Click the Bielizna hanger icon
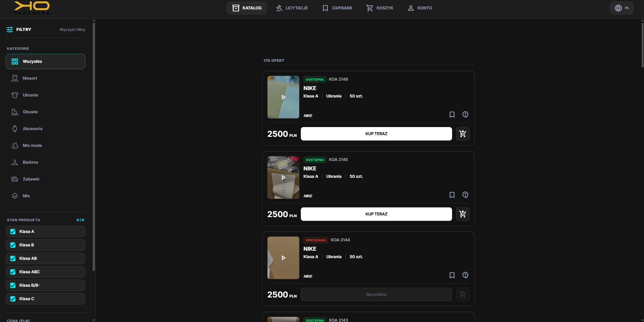The height and width of the screenshot is (322, 644). (15, 162)
